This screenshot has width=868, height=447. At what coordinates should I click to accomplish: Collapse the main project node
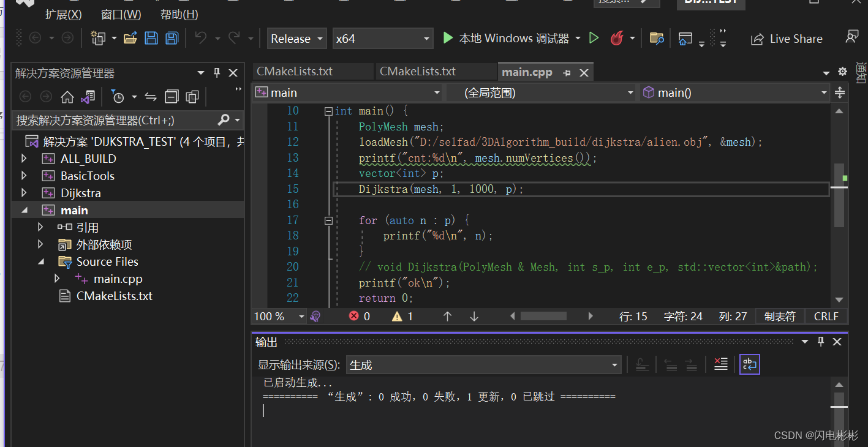pyautogui.click(x=25, y=210)
